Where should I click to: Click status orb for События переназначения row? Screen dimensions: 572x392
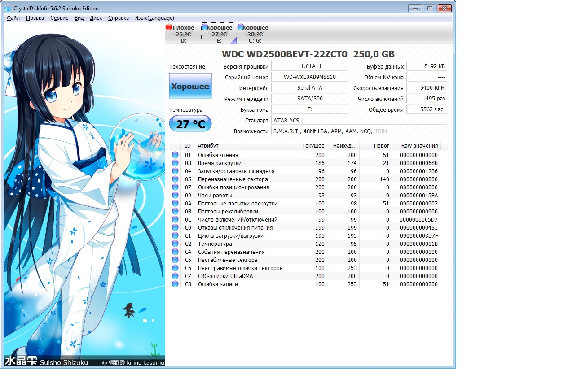(x=175, y=252)
